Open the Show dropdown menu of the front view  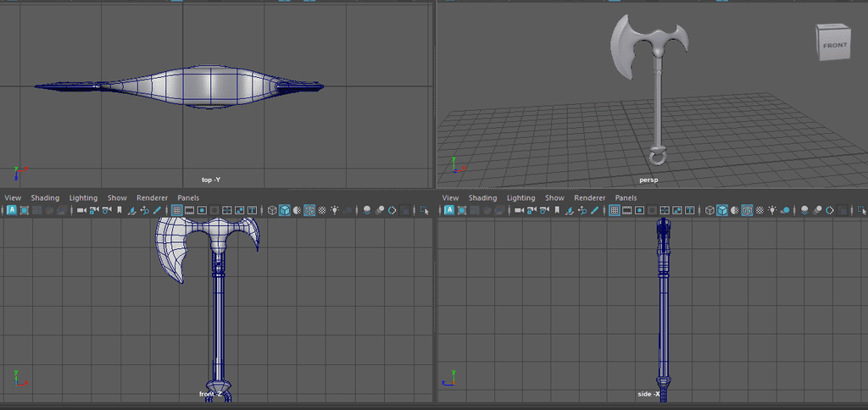pyautogui.click(x=117, y=197)
